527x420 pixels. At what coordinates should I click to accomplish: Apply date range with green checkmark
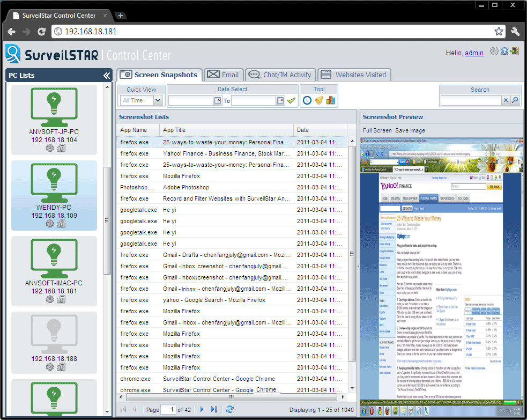292,100
